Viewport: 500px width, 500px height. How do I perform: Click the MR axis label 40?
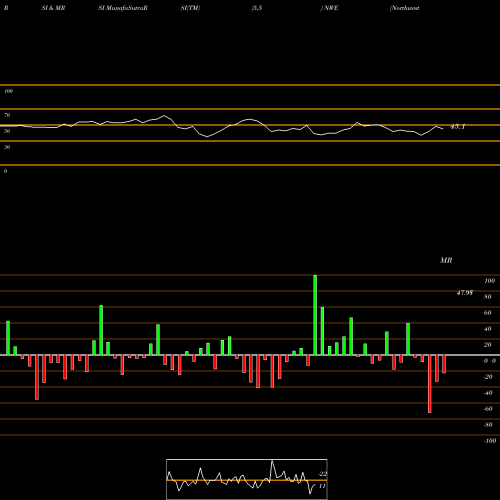pos(488,329)
